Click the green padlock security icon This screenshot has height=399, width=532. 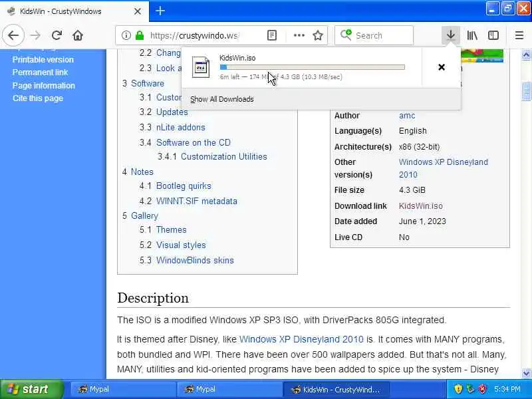140,35
